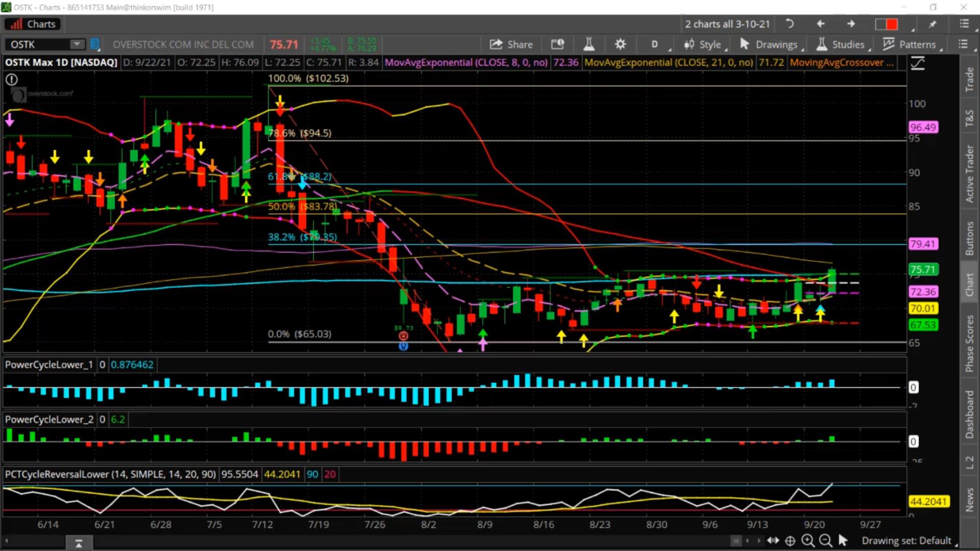
Task: Open the Active Trader sidebar tab
Action: [x=969, y=173]
